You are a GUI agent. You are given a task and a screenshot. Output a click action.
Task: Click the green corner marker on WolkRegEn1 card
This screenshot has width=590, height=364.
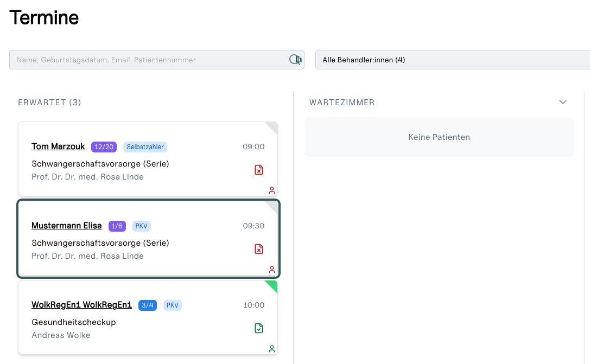click(273, 285)
